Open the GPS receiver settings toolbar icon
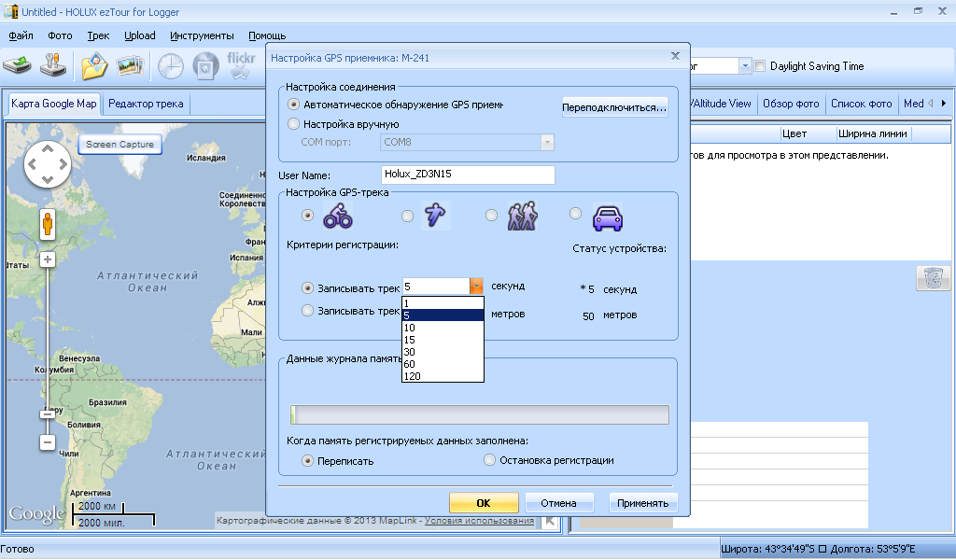This screenshot has height=560, width=956. click(53, 65)
